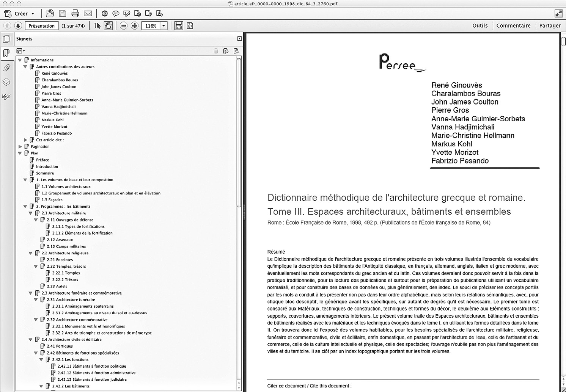Image resolution: width=566 pixels, height=392 pixels.
Task: Open preferences gear icon in toolbar
Action: coord(105,14)
